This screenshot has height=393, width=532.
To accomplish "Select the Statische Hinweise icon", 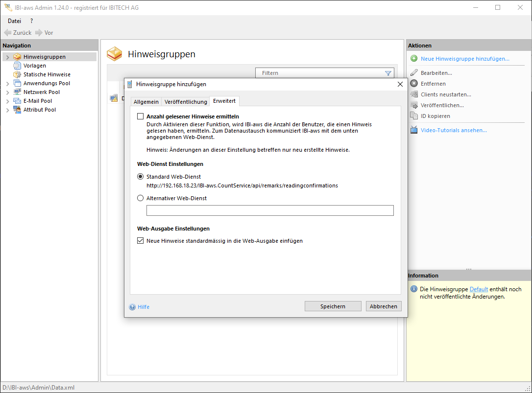I will tap(17, 74).
